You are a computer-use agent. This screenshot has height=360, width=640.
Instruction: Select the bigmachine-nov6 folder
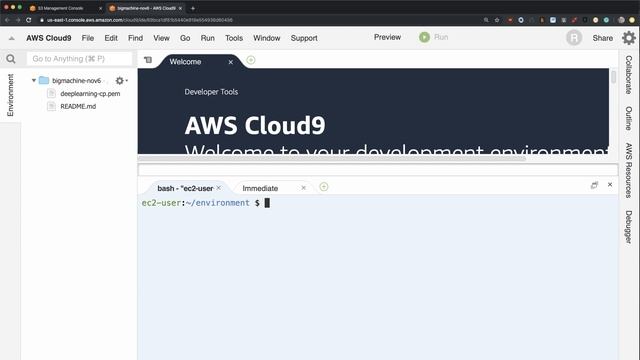(76, 81)
